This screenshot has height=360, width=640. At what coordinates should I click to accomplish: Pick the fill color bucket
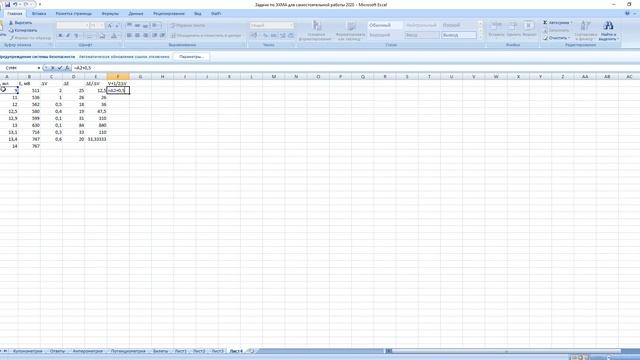(102, 36)
